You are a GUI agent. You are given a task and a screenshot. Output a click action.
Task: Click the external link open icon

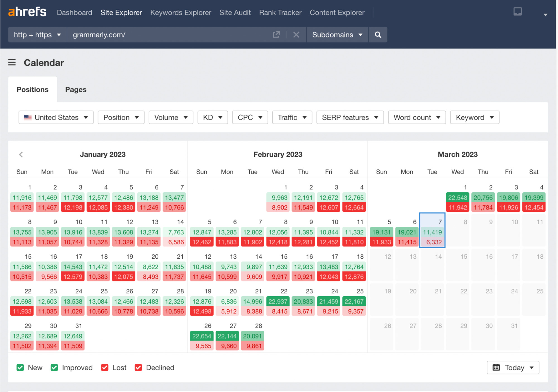[277, 35]
